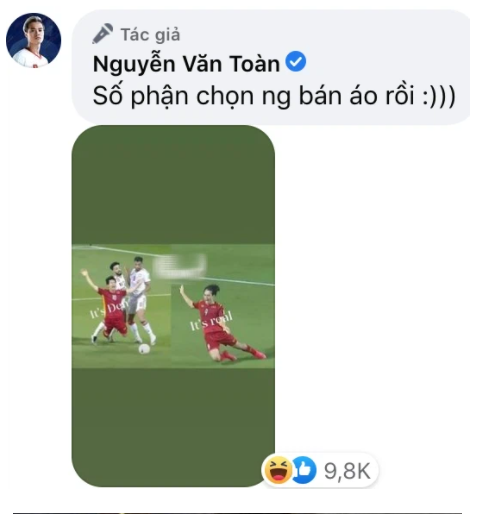Open the 9,8K reactions count
The width and height of the screenshot is (483, 514).
pos(347,471)
